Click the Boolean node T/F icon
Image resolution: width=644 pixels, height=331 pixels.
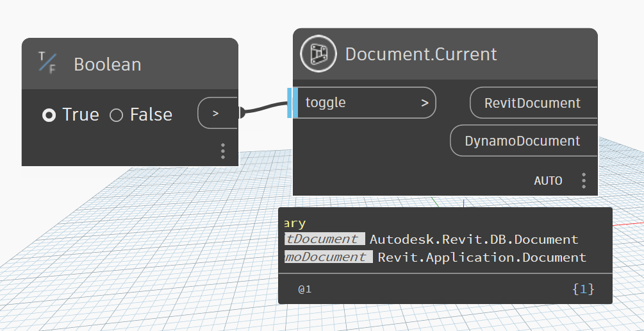coord(47,63)
